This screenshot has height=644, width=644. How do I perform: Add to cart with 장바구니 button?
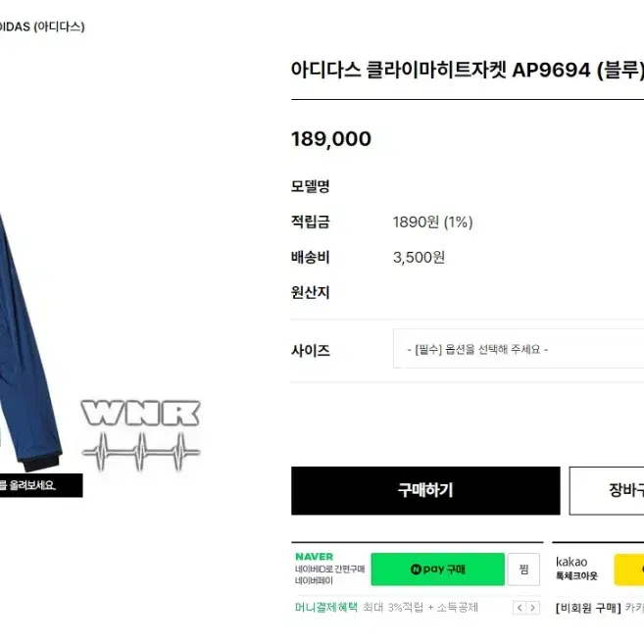pyautogui.click(x=607, y=490)
